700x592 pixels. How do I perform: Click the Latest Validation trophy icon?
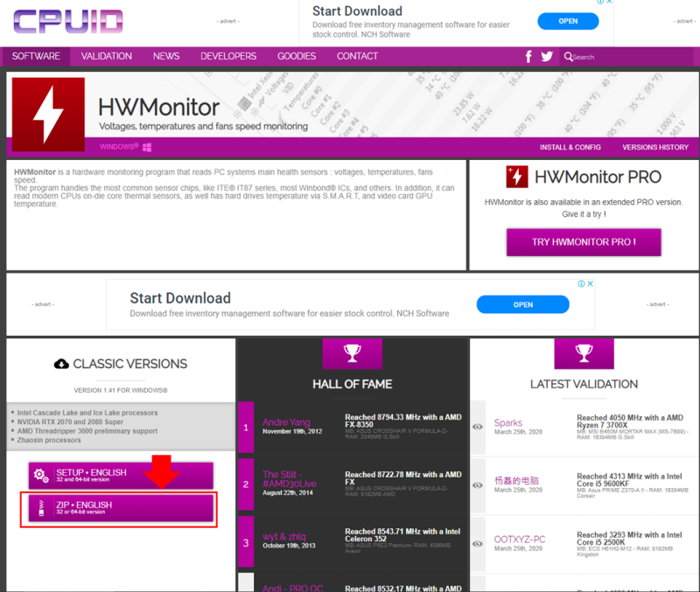tap(584, 353)
